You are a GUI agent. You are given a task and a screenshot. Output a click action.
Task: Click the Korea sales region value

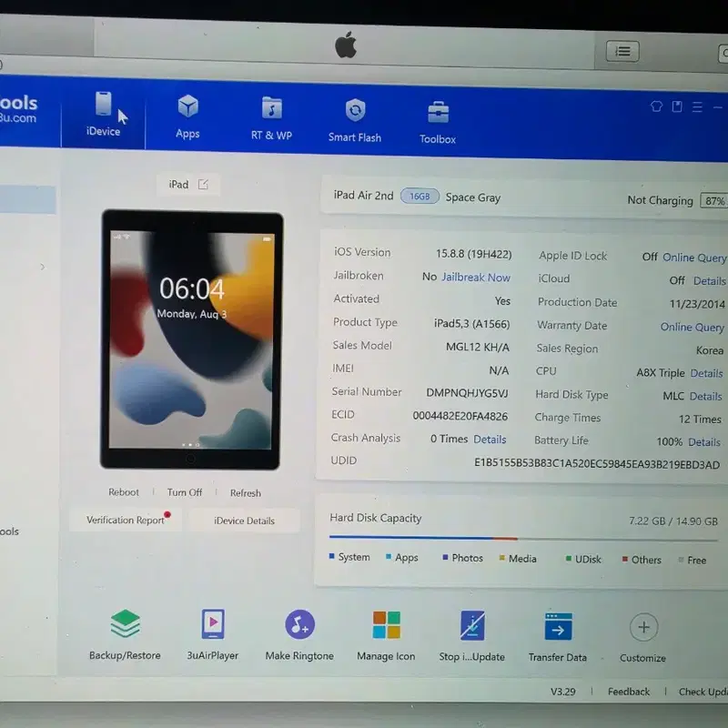(x=710, y=350)
